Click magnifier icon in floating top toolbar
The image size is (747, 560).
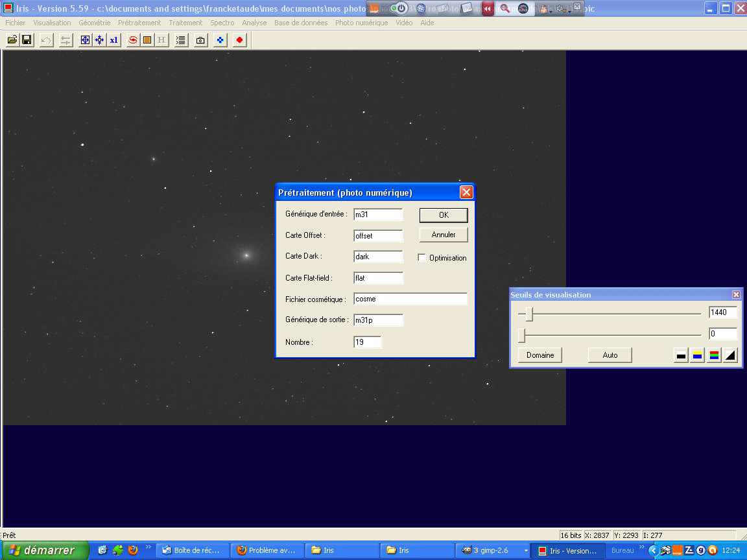pyautogui.click(x=504, y=8)
